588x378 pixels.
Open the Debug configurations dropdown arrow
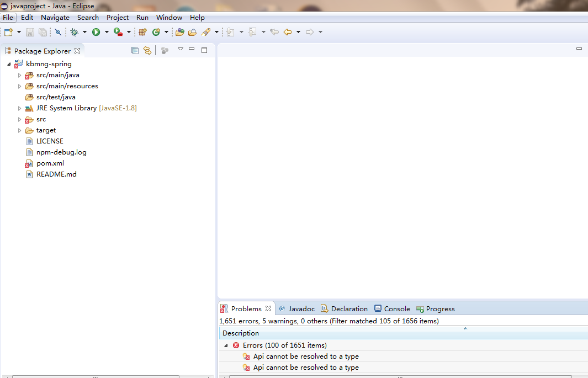(x=85, y=32)
